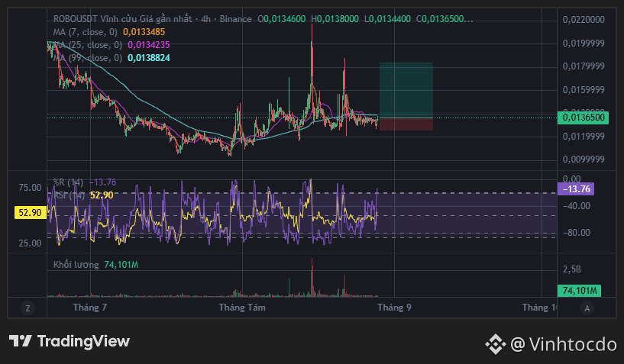
Task: Click the Tháng 9 time axis label
Action: click(394, 308)
